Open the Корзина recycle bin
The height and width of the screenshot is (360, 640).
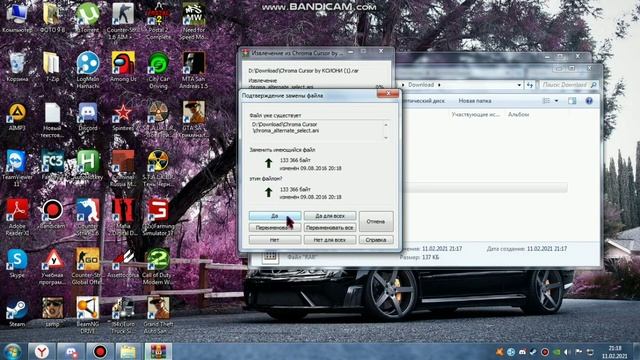[x=17, y=67]
